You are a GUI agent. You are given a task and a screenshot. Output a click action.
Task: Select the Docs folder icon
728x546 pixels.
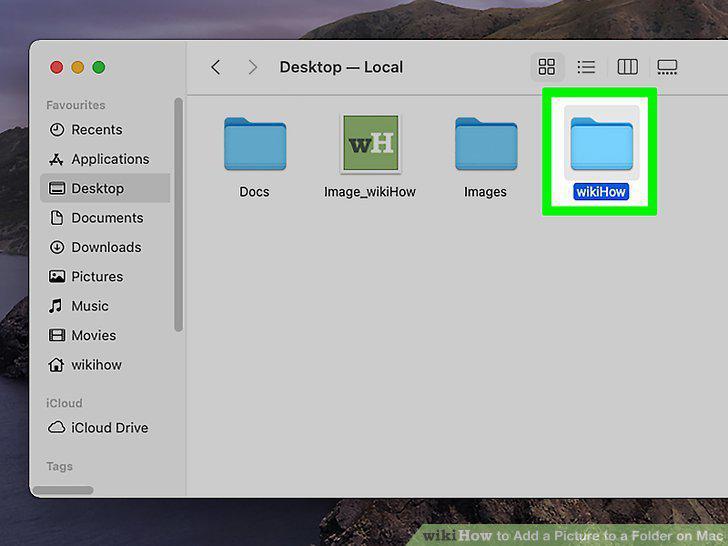[x=255, y=144]
